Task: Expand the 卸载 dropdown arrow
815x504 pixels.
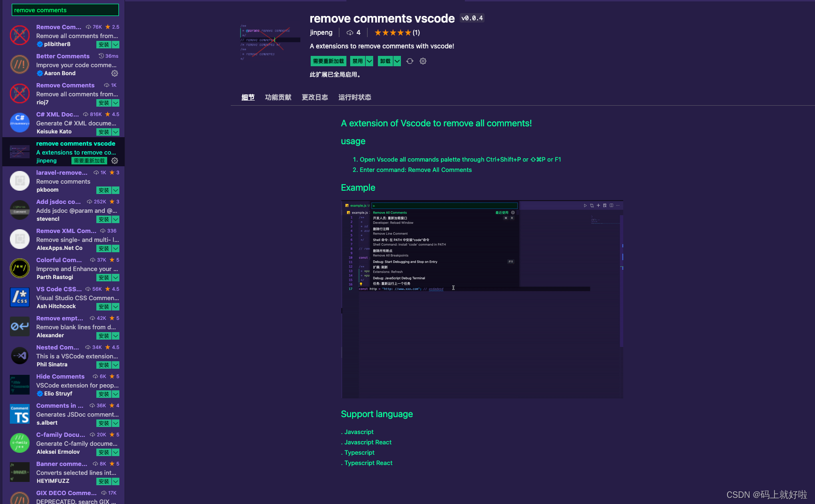Action: (397, 61)
